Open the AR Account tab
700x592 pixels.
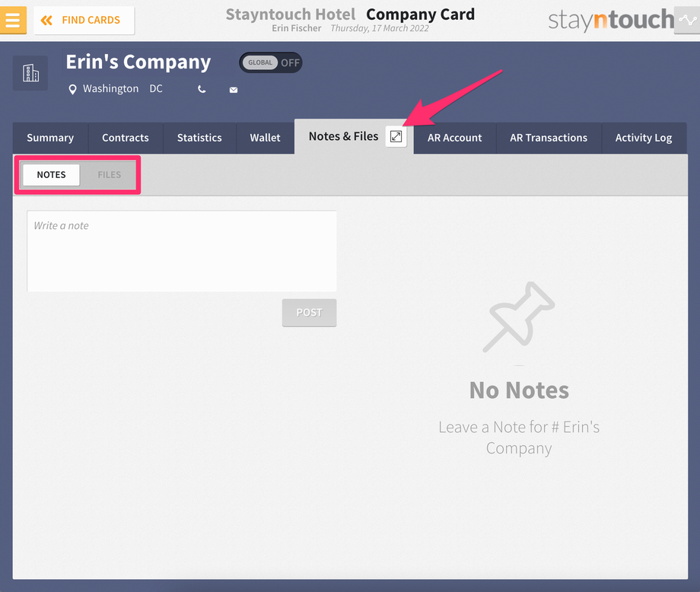click(455, 138)
